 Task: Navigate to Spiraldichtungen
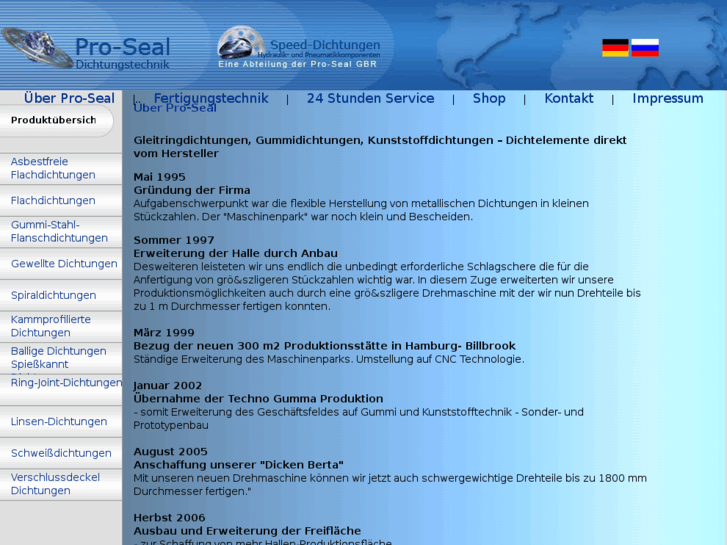53,295
